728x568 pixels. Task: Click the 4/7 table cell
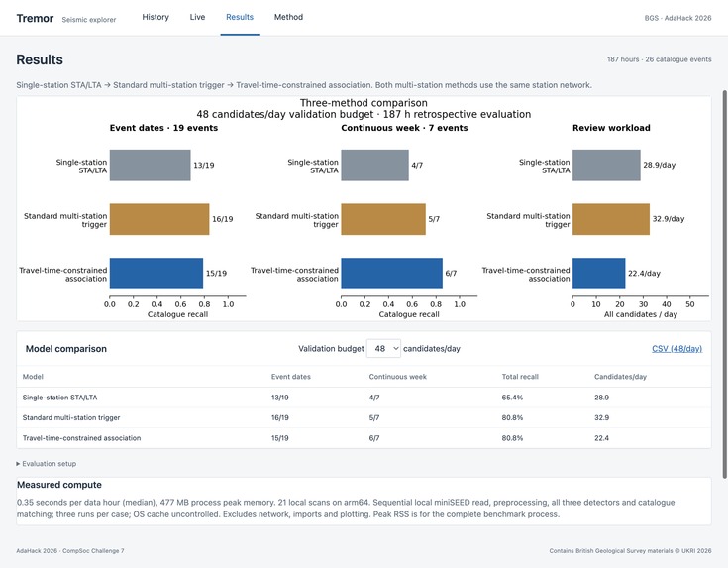coord(374,398)
